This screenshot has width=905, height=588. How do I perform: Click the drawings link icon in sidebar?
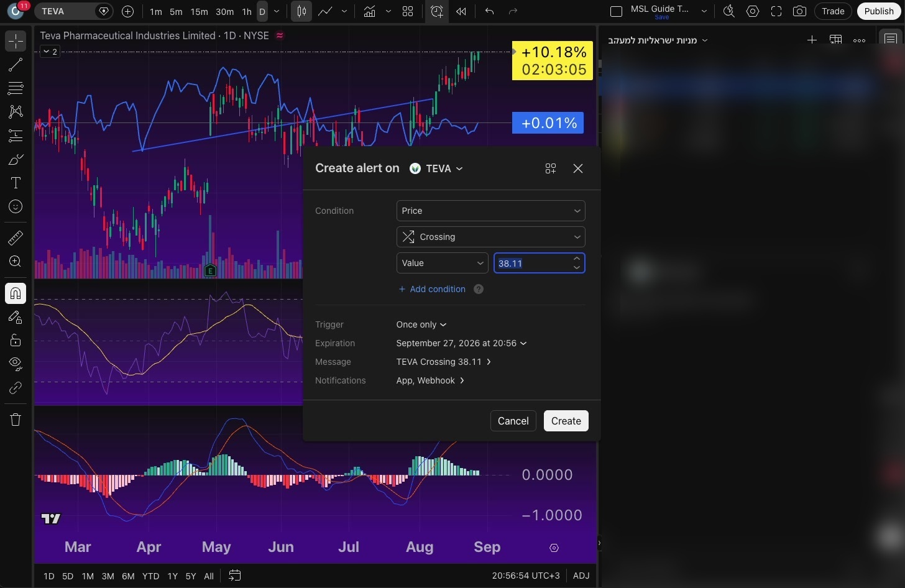click(x=16, y=388)
